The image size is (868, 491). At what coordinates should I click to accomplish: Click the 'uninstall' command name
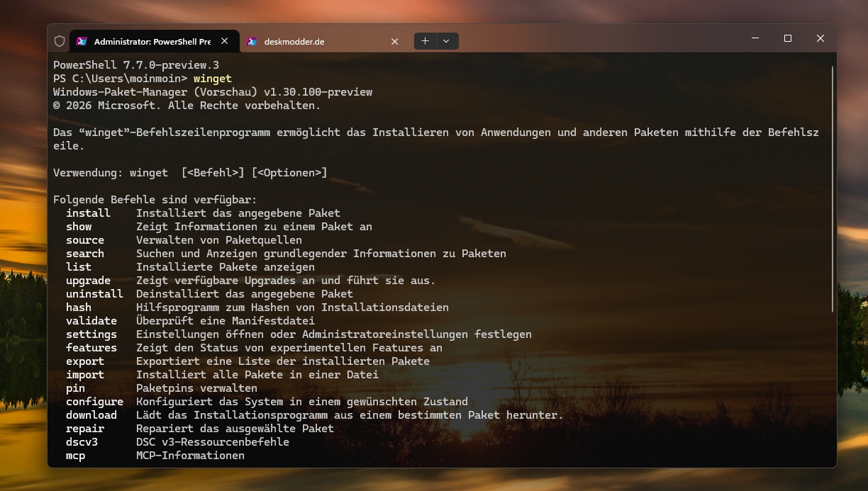[94, 294]
